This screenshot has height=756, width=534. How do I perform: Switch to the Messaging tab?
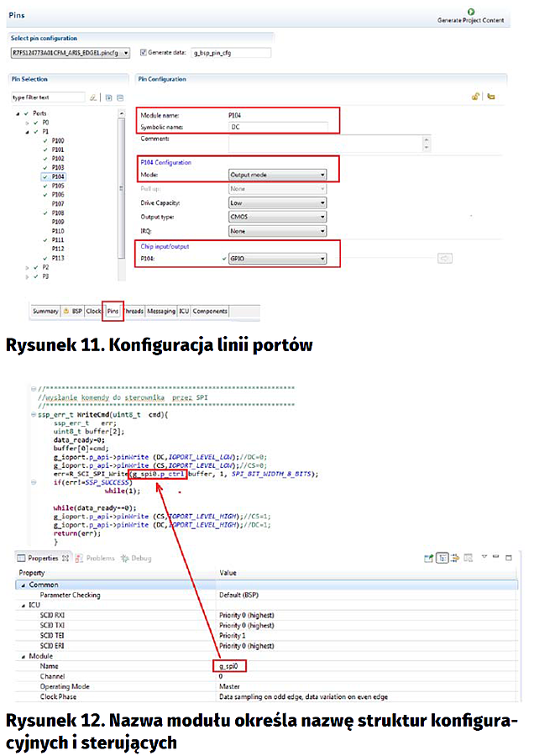tap(161, 311)
